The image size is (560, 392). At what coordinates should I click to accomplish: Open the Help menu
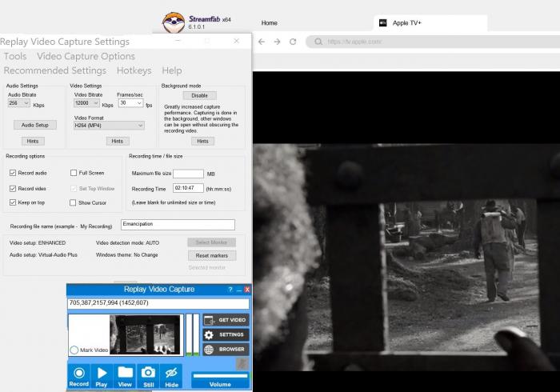pos(172,70)
